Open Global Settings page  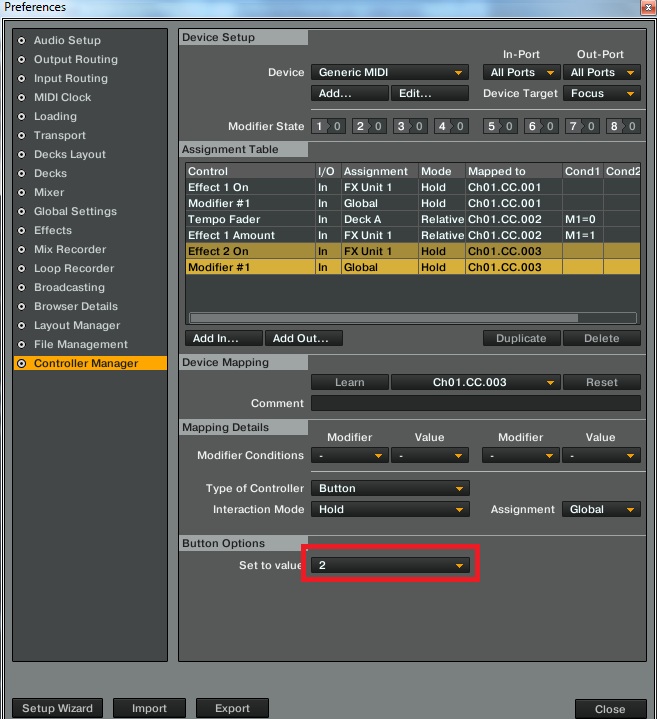tap(75, 211)
